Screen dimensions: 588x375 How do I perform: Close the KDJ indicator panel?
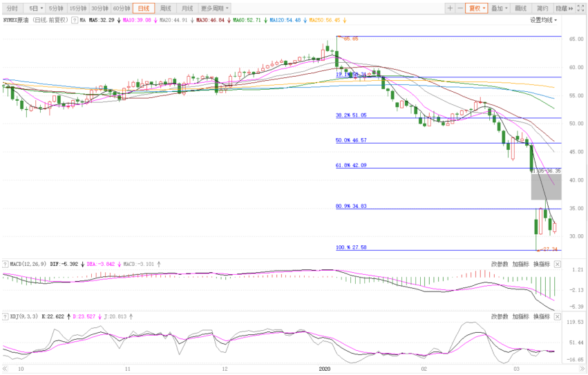click(557, 317)
